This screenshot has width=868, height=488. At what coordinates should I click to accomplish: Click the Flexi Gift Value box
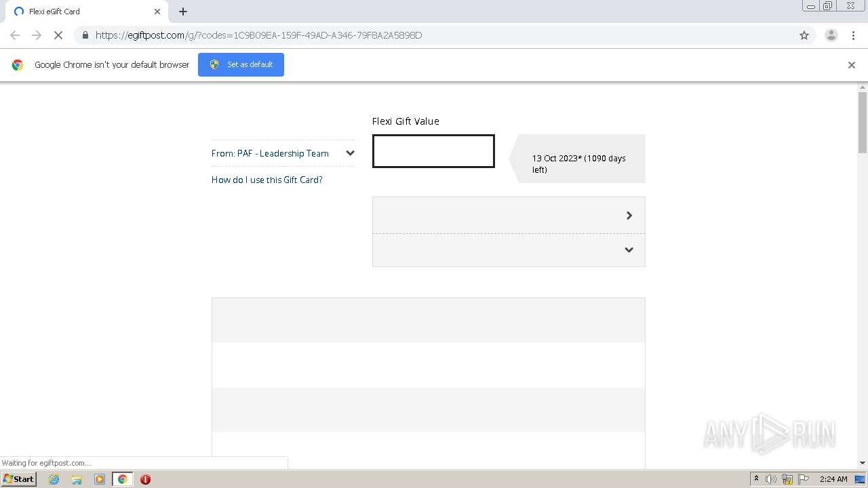coord(433,151)
